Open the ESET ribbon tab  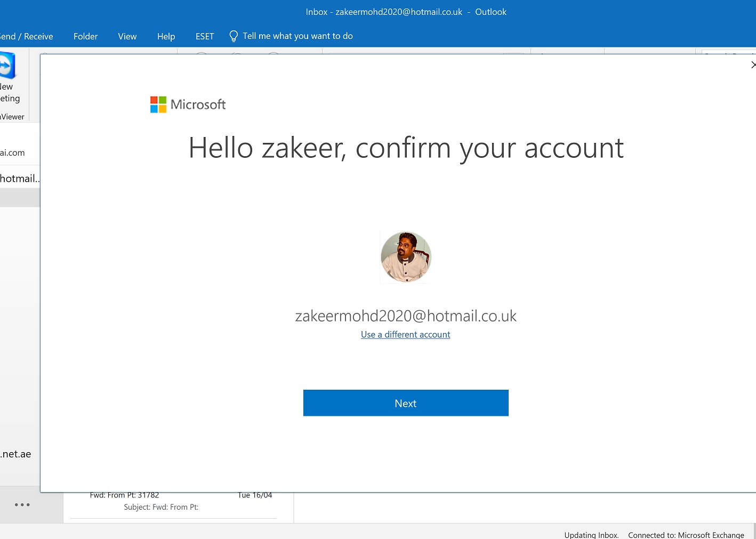point(205,36)
